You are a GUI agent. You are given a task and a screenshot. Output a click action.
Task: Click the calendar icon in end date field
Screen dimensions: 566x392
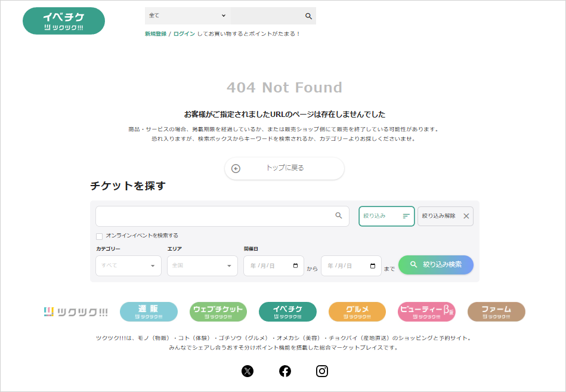373,266
